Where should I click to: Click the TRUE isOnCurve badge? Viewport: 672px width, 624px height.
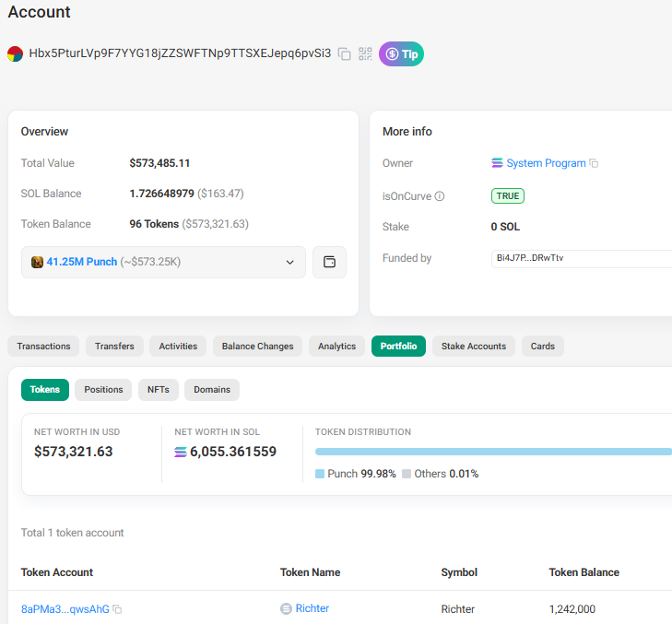tap(507, 195)
